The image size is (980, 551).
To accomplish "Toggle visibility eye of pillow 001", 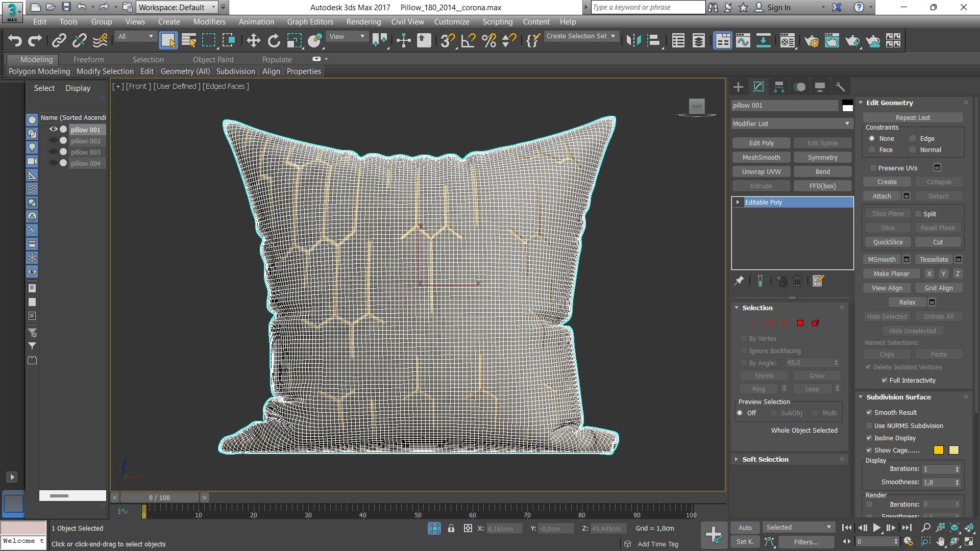I will [53, 130].
